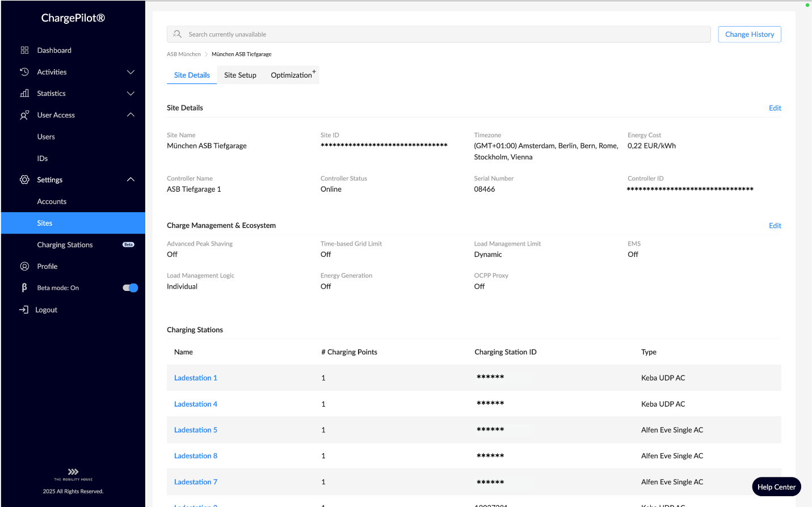Image resolution: width=812 pixels, height=507 pixels.
Task: Switch to the Site Setup tab
Action: coord(240,75)
